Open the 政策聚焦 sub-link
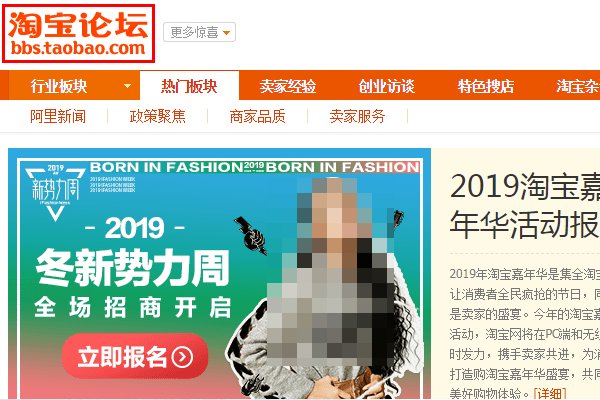The width and height of the screenshot is (600, 400). pyautogui.click(x=158, y=116)
